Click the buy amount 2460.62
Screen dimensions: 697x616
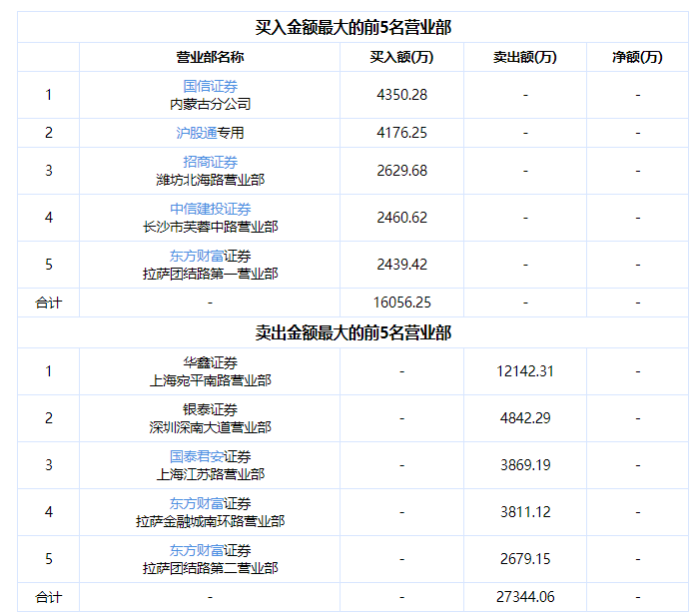[401, 218]
